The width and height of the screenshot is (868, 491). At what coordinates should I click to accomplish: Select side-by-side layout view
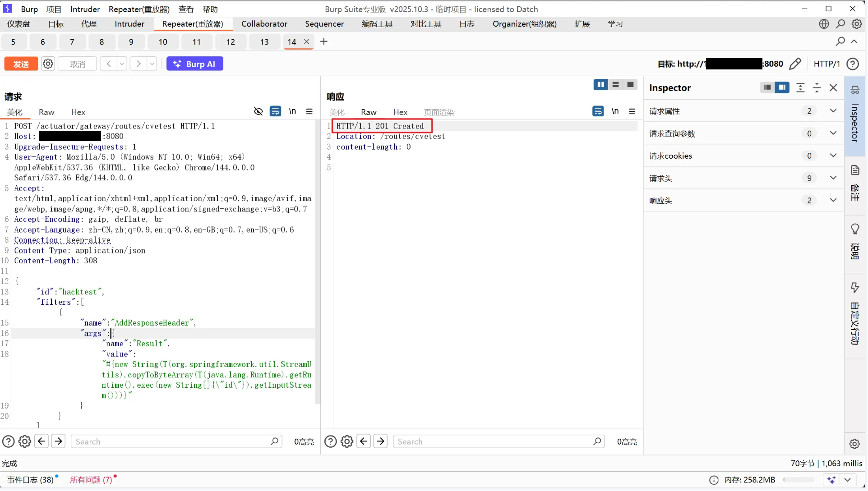601,85
